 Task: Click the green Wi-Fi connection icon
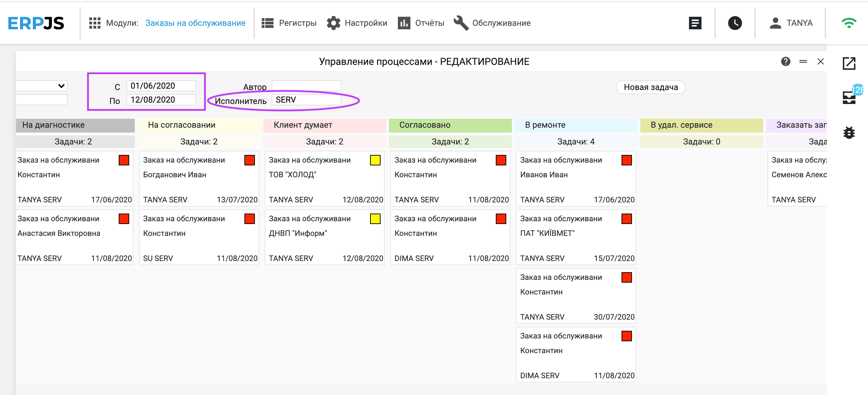coord(849,23)
